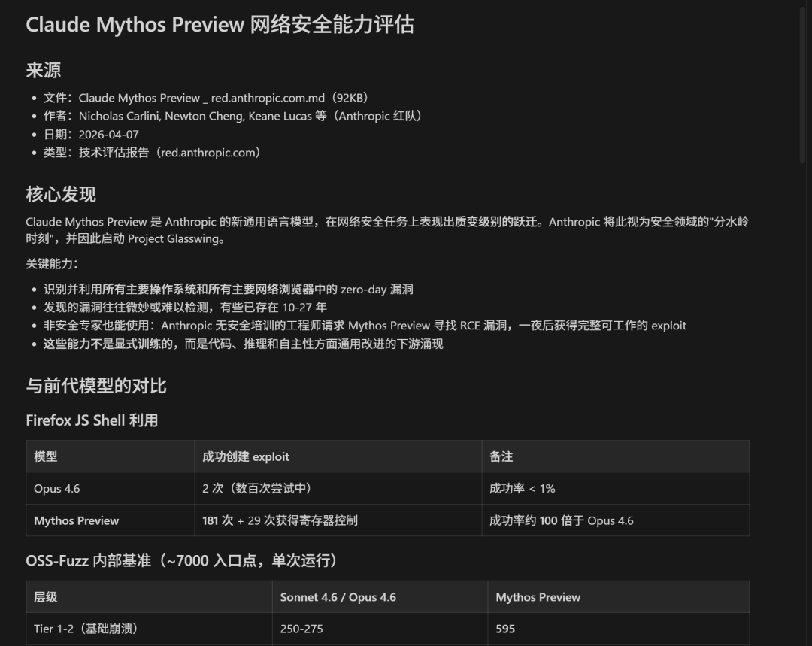Viewport: 812px width, 646px height.
Task: Click the bullet about "zero-day 漏洞"
Action: pyautogui.click(x=229, y=289)
